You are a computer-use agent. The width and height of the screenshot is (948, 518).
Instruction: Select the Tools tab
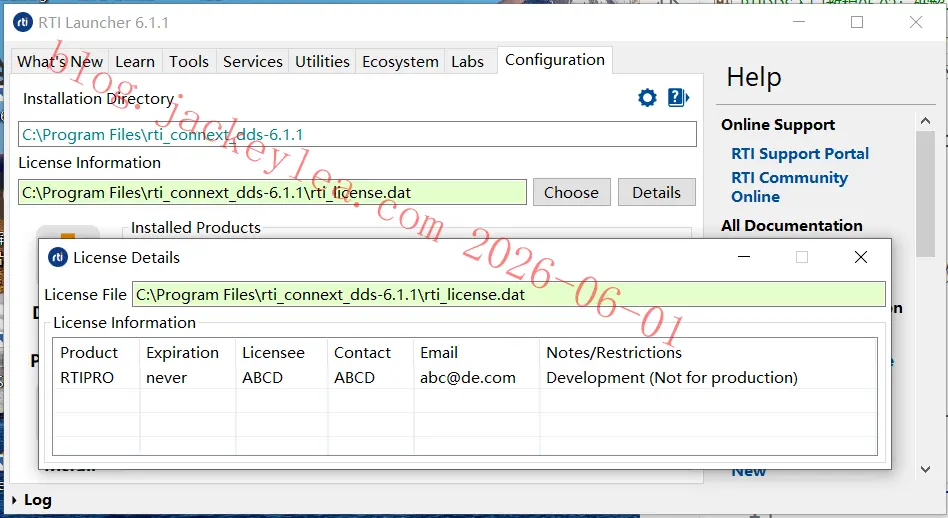click(189, 62)
